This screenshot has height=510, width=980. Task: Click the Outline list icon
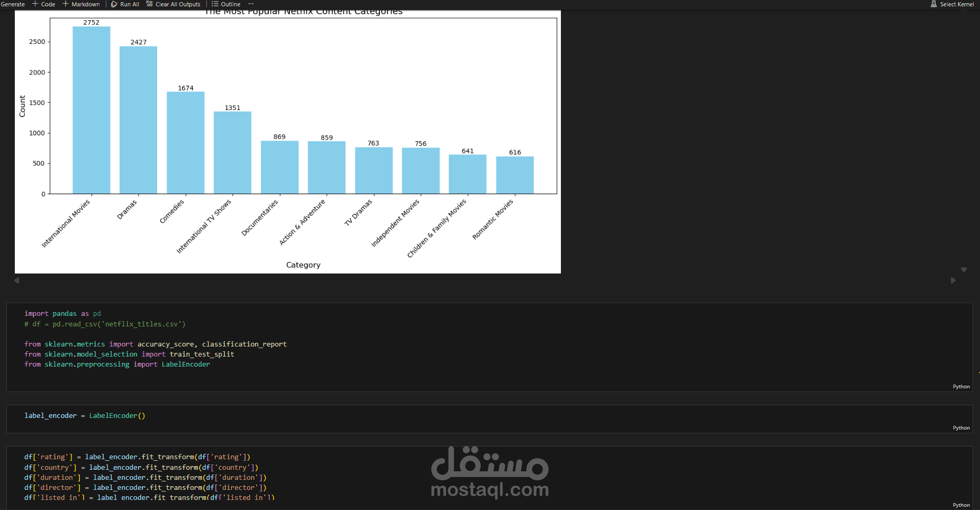215,4
